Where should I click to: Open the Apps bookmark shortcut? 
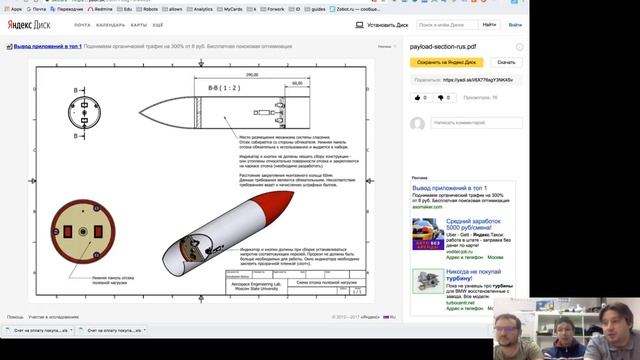tap(13, 9)
